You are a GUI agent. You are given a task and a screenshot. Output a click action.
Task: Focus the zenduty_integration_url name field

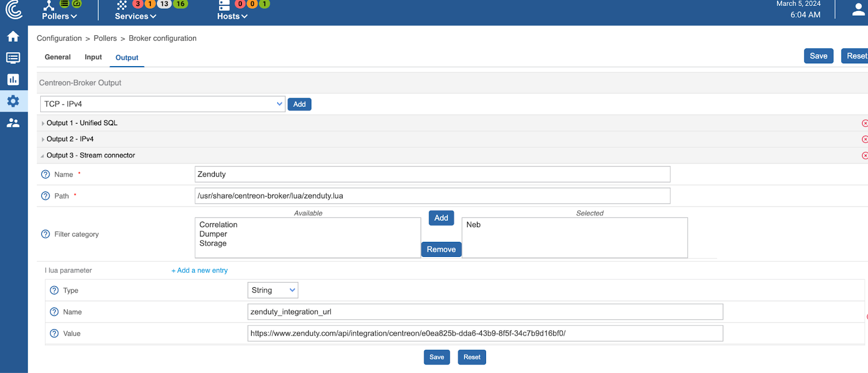486,312
